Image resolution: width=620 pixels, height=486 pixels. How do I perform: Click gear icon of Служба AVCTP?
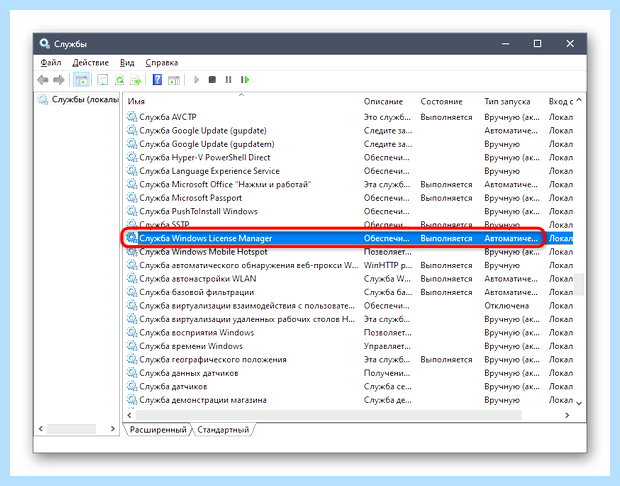(132, 117)
